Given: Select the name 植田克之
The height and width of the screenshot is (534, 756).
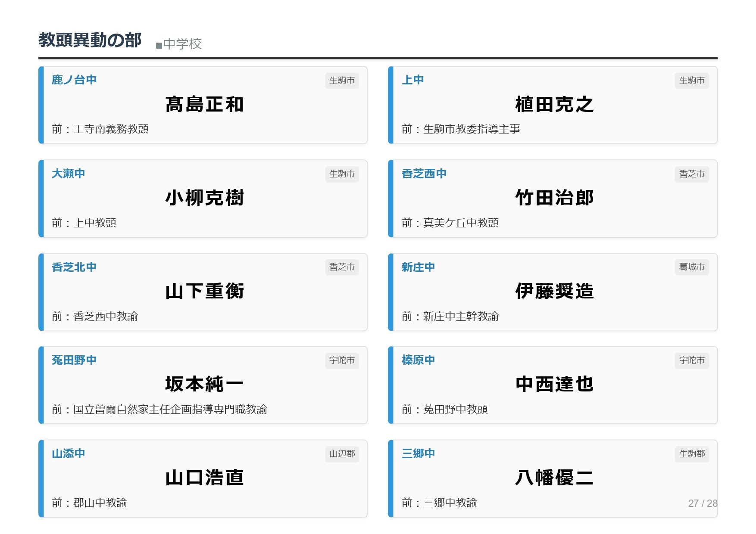Looking at the screenshot, I should click(x=554, y=105).
